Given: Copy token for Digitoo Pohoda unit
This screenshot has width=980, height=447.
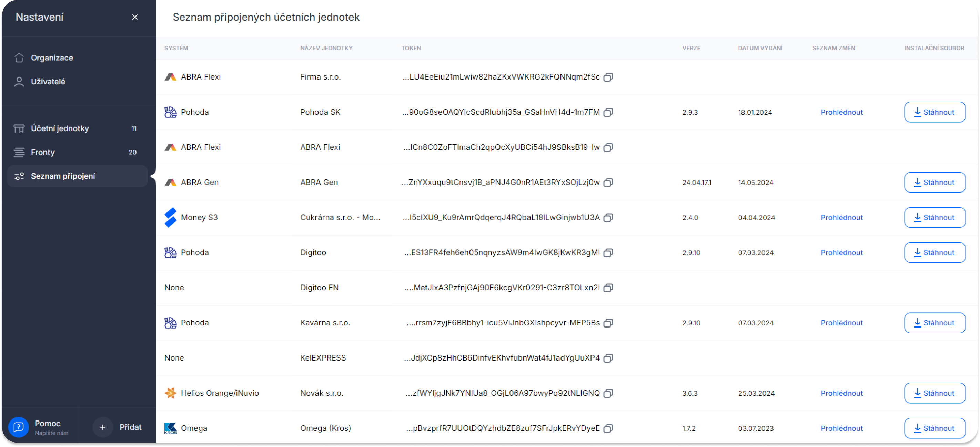Looking at the screenshot, I should pyautogui.click(x=608, y=253).
